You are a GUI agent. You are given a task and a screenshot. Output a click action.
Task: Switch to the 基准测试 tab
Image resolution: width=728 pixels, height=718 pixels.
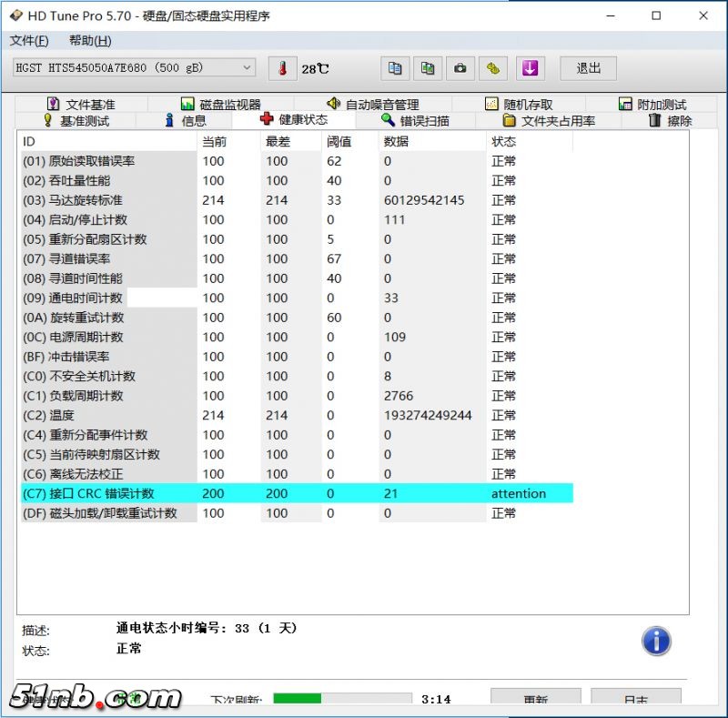coord(76,121)
